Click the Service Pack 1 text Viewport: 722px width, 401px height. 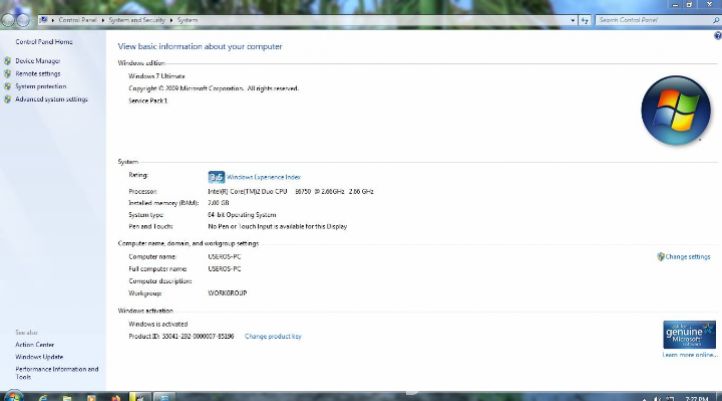click(148, 101)
